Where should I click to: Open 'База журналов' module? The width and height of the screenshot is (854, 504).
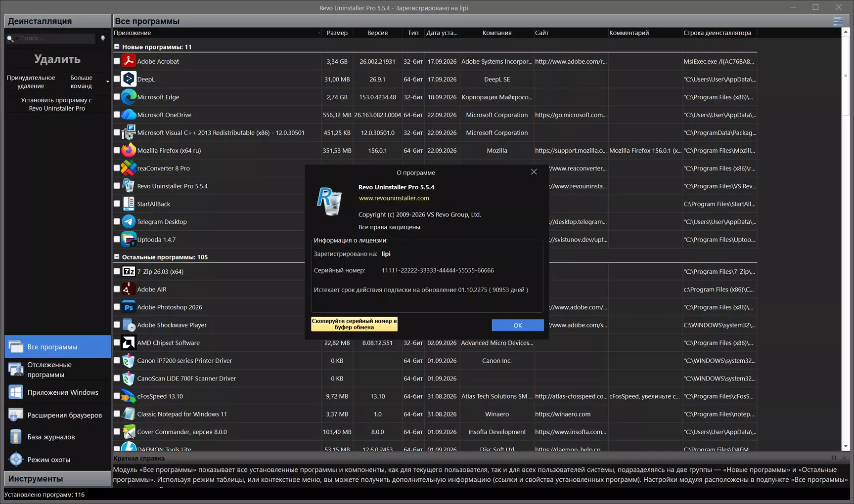[x=57, y=437]
